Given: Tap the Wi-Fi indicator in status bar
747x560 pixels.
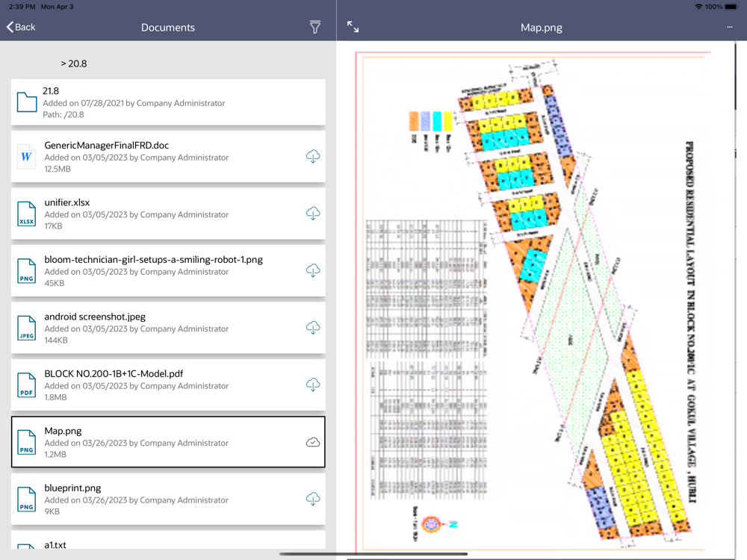Looking at the screenshot, I should tap(699, 7).
